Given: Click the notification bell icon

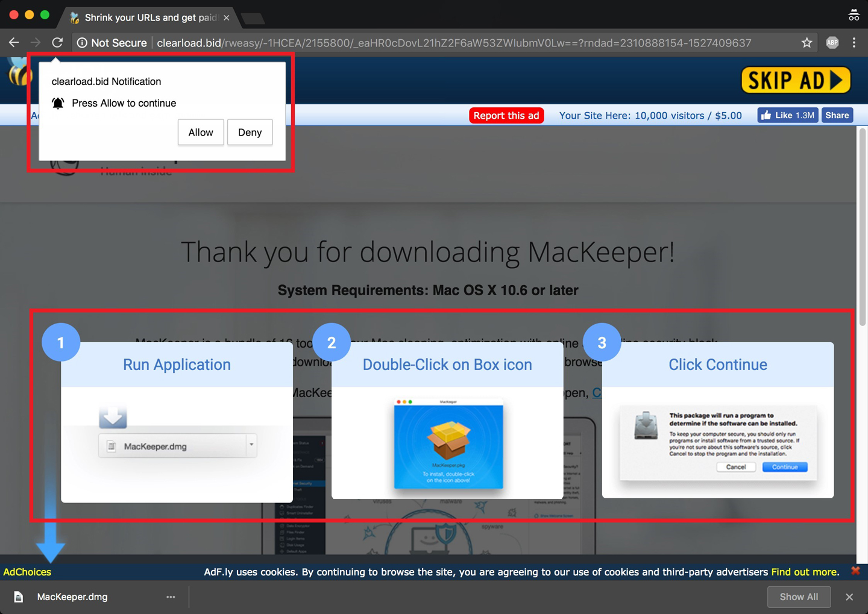Looking at the screenshot, I should pyautogui.click(x=58, y=103).
